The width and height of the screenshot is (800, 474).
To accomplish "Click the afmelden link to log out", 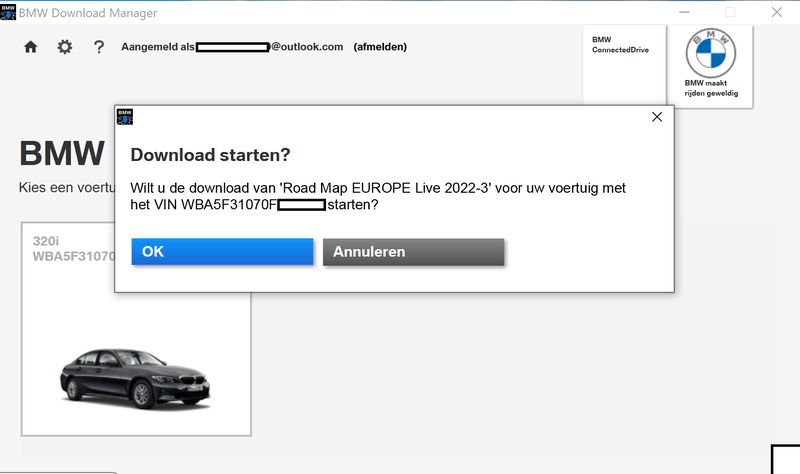I will [380, 47].
